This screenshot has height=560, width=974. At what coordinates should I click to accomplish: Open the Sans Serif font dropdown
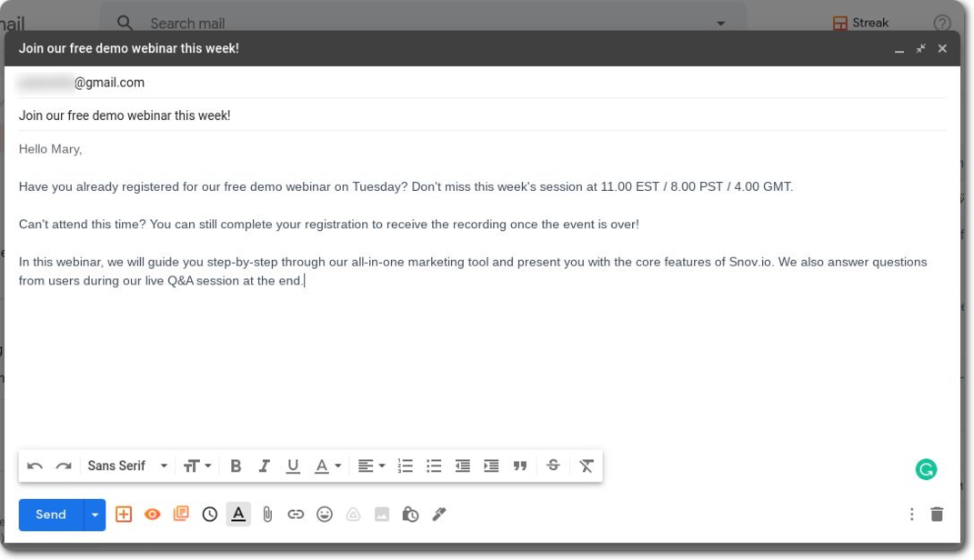127,466
